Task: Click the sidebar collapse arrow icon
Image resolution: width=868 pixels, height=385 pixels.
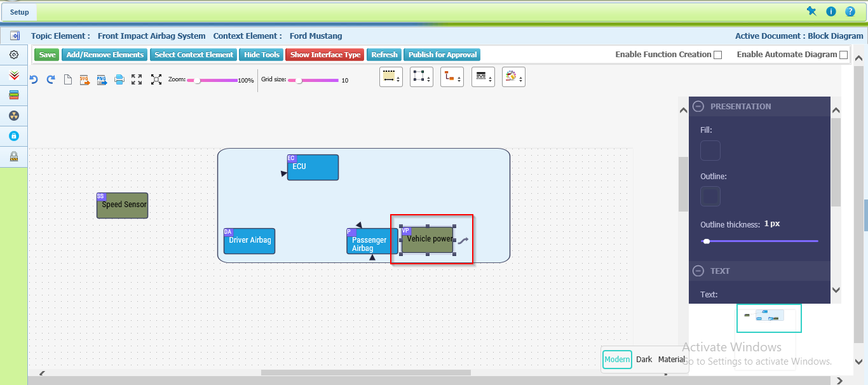Action: (x=15, y=36)
